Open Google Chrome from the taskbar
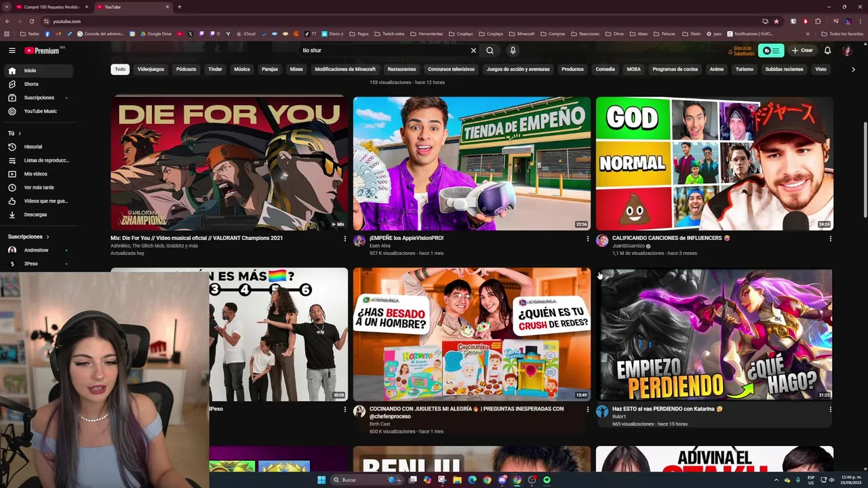The image size is (868, 488). (x=487, y=480)
